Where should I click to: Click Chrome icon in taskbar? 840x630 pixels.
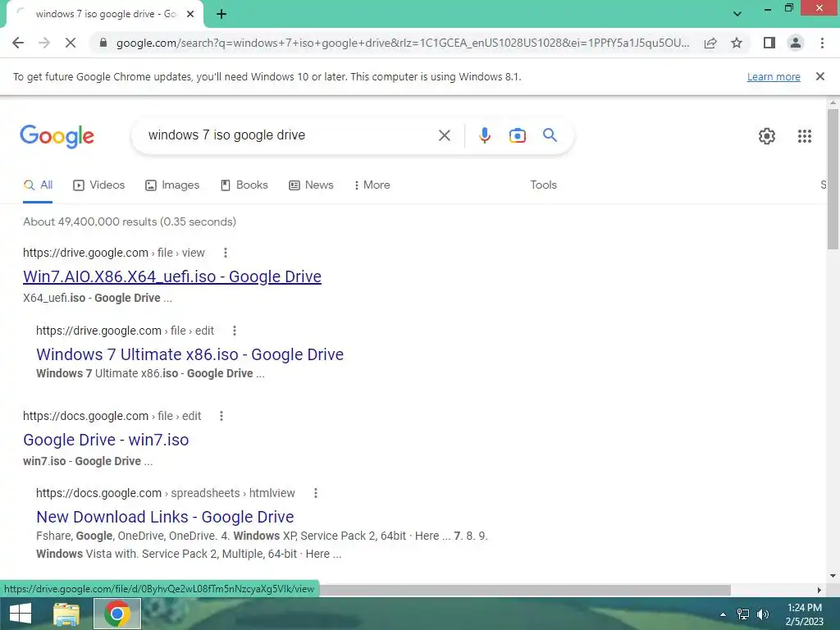coord(117,614)
